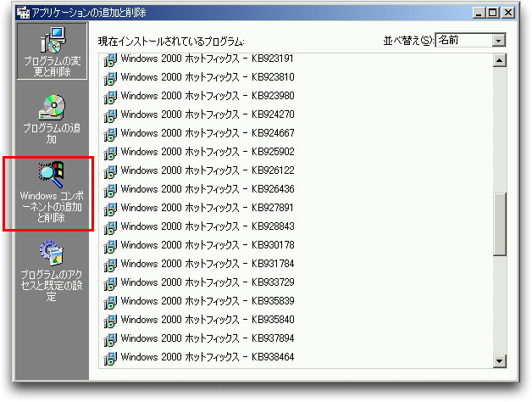Click hotfix icon beside KB933729
532x402 pixels.
(110, 284)
